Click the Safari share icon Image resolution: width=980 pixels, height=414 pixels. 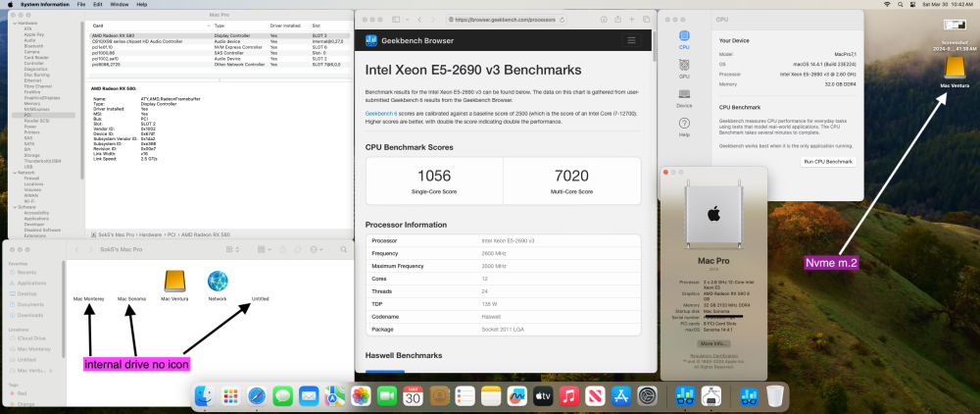(617, 20)
